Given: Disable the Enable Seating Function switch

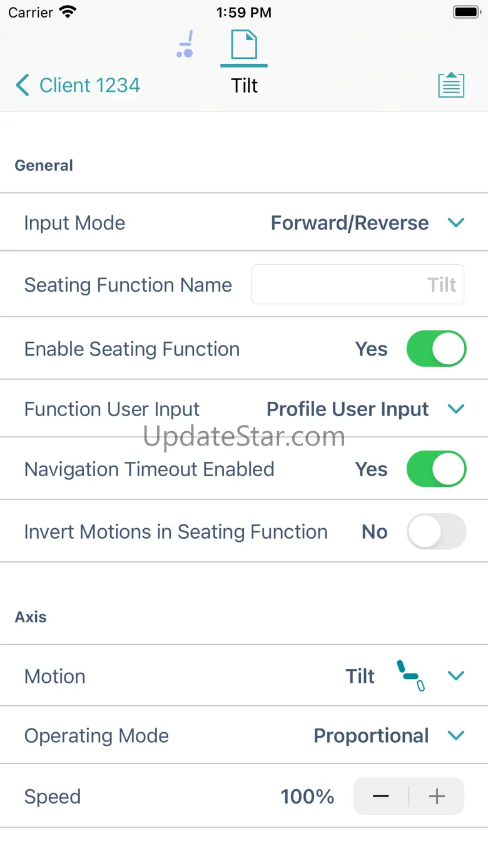Looking at the screenshot, I should tap(436, 349).
